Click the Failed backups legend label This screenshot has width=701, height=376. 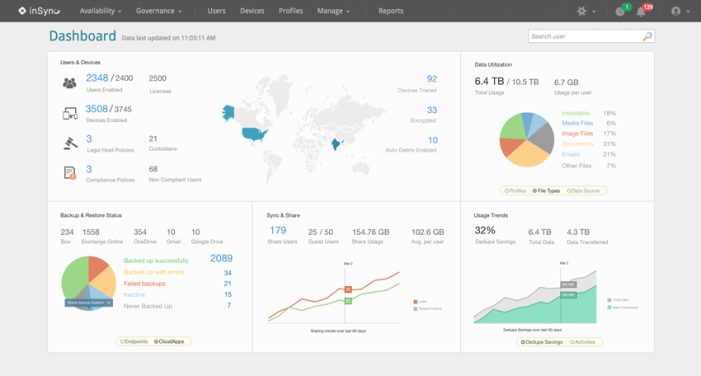click(x=144, y=283)
